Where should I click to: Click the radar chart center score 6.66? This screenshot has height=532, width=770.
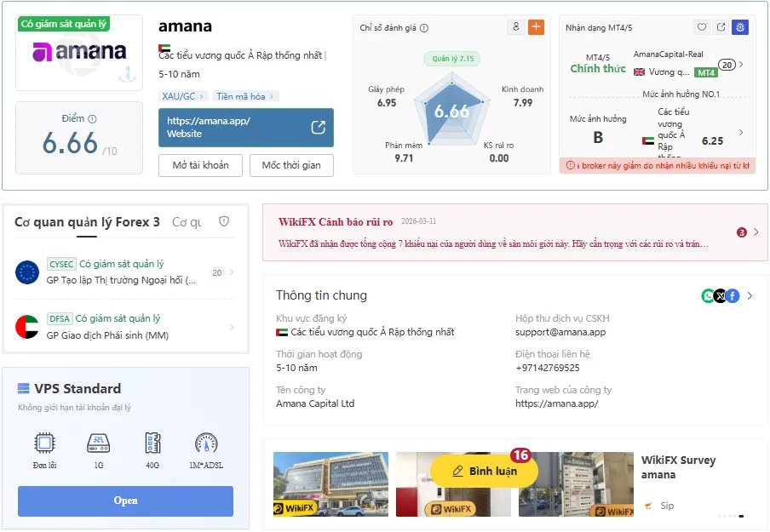pyautogui.click(x=451, y=112)
